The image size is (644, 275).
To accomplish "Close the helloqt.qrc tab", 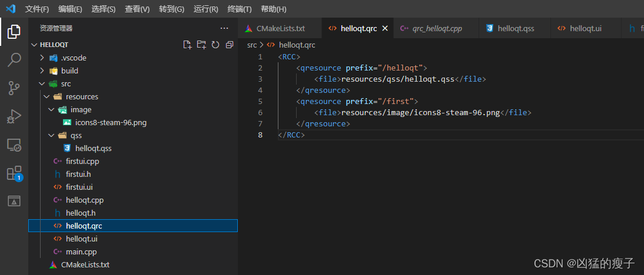I will (x=385, y=28).
